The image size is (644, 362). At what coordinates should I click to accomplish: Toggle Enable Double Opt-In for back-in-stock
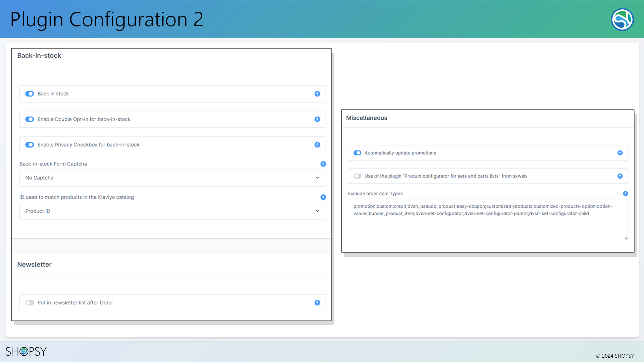(x=30, y=119)
